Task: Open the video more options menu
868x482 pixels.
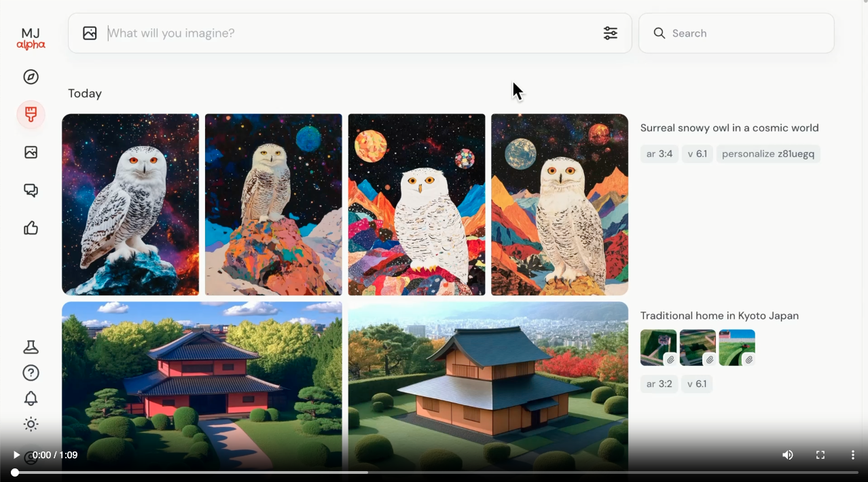Action: click(853, 455)
